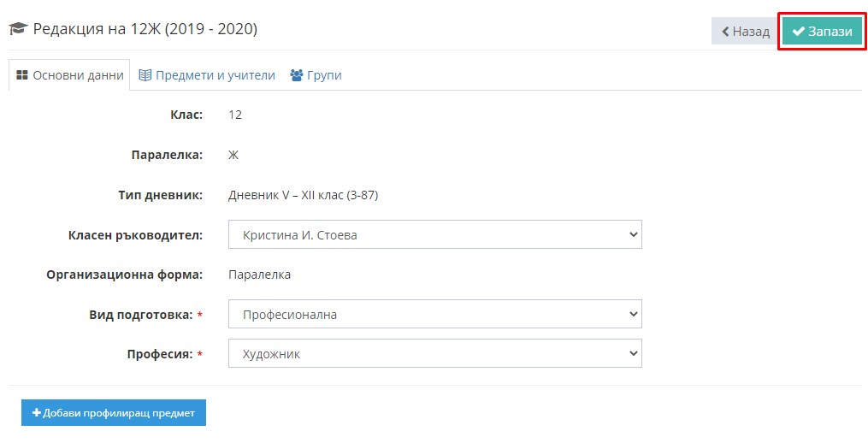Click the checkmark icon on Запази button

[798, 32]
